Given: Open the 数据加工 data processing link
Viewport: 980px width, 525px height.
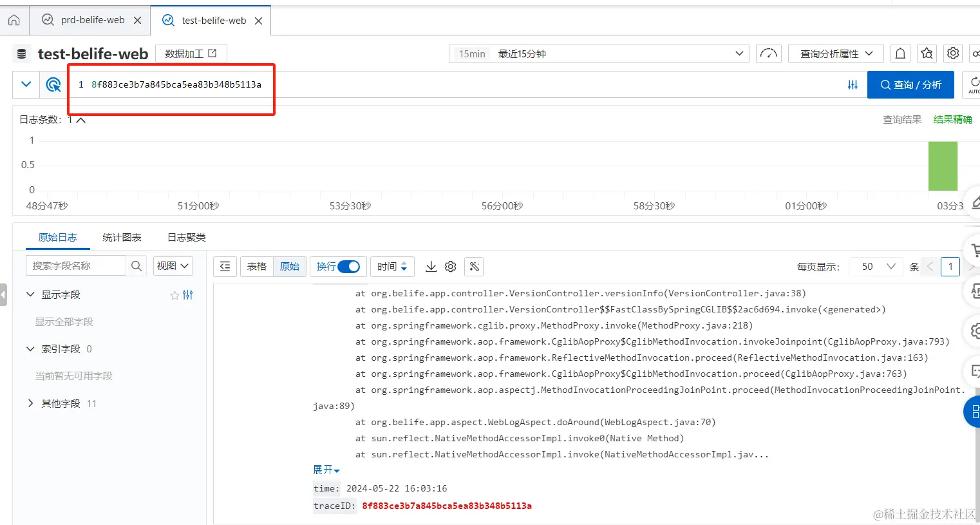Looking at the screenshot, I should point(191,53).
